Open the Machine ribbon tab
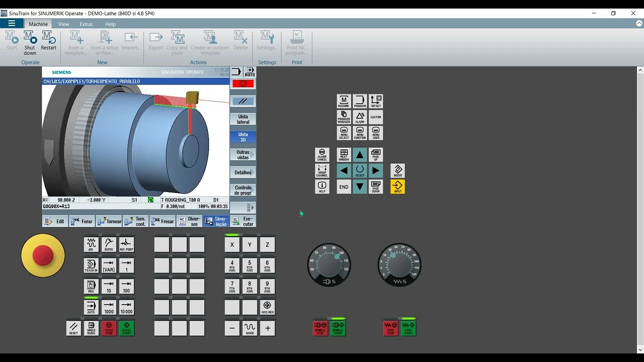Screen dimensions: 644x362 [x=38, y=24]
